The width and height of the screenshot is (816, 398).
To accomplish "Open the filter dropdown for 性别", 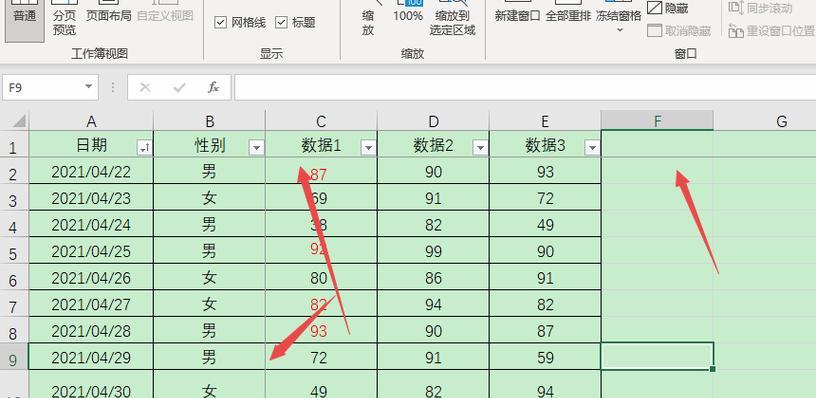I will point(256,148).
